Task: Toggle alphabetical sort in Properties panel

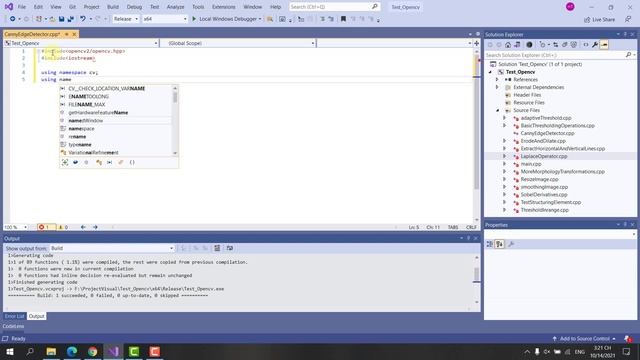Action: click(x=500, y=244)
